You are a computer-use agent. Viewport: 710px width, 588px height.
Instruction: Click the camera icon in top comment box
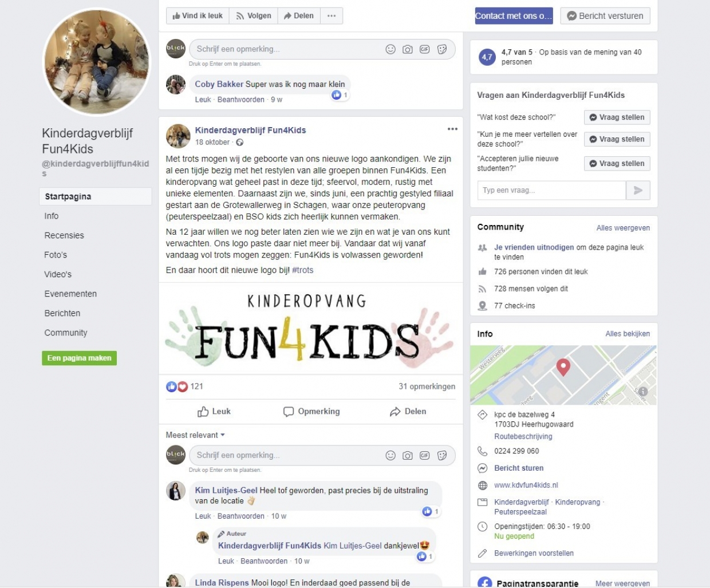(x=408, y=49)
